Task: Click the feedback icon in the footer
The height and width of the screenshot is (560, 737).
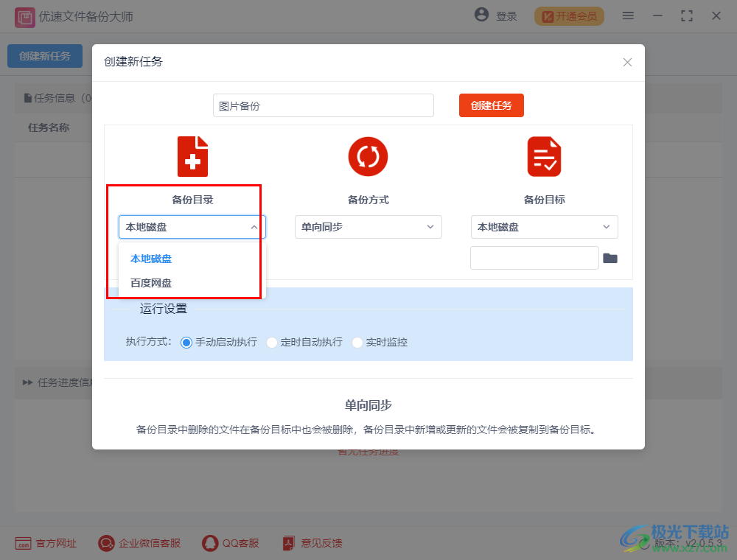Action: (x=288, y=543)
